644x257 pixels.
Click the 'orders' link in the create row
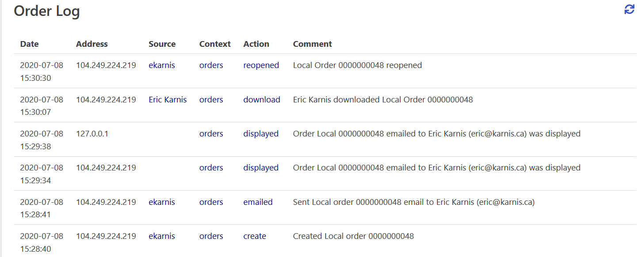point(211,236)
